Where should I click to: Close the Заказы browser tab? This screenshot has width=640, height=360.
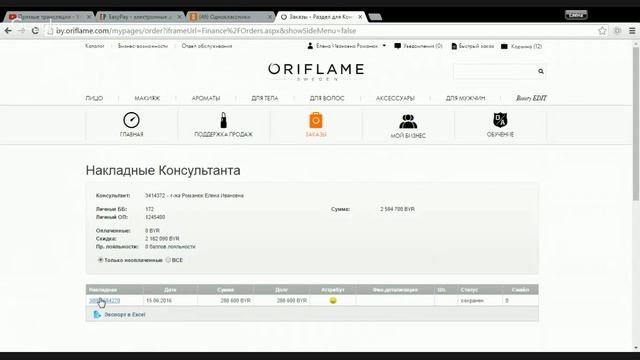(x=360, y=17)
